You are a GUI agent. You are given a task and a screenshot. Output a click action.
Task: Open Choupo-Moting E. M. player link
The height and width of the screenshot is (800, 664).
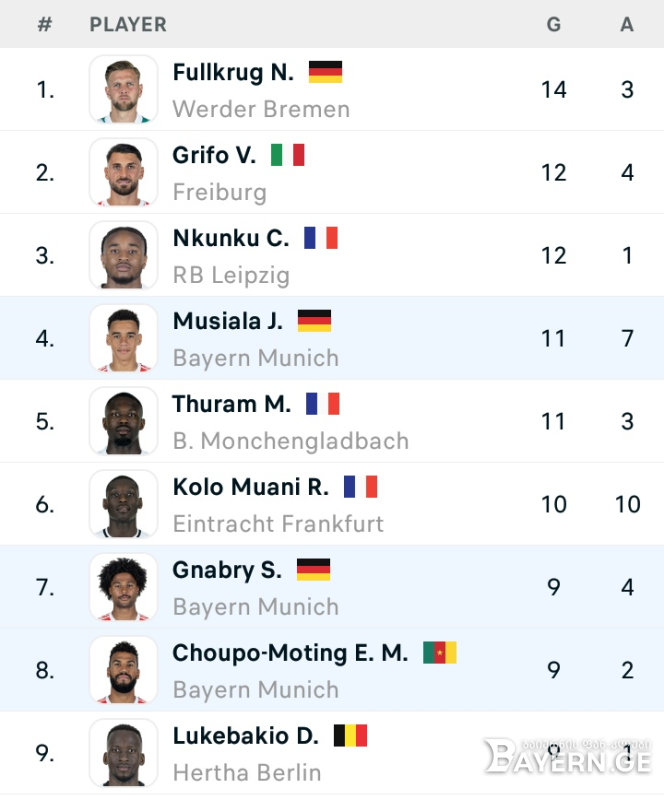click(x=290, y=653)
